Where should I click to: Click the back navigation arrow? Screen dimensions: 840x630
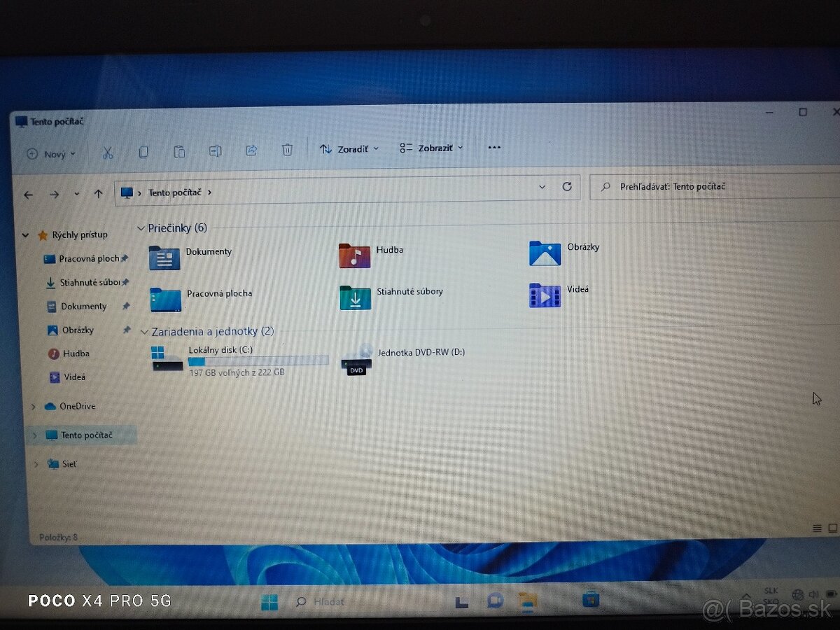(x=28, y=195)
